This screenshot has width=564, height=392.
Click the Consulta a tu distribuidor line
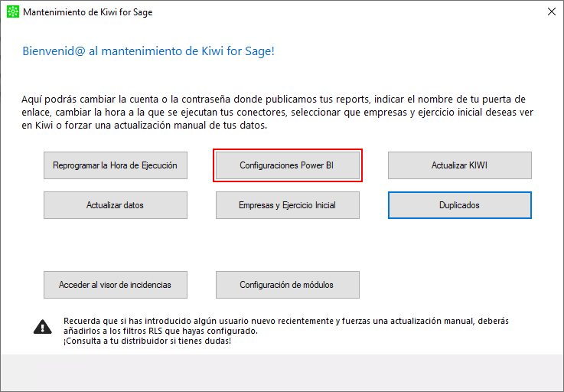[147, 341]
